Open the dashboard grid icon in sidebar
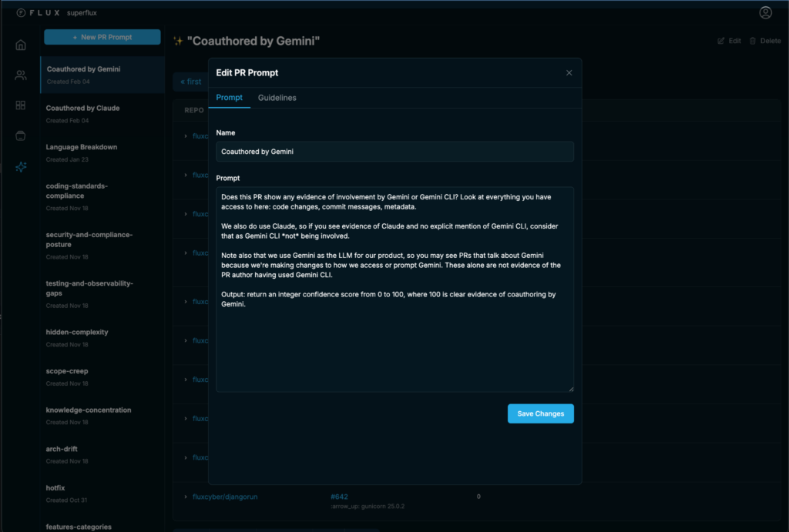Viewport: 789px width, 532px height. point(21,105)
